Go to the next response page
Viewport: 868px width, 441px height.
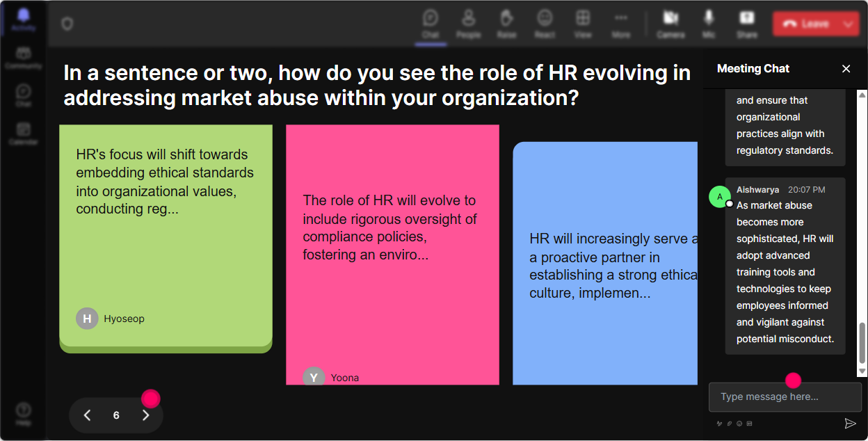coord(145,415)
